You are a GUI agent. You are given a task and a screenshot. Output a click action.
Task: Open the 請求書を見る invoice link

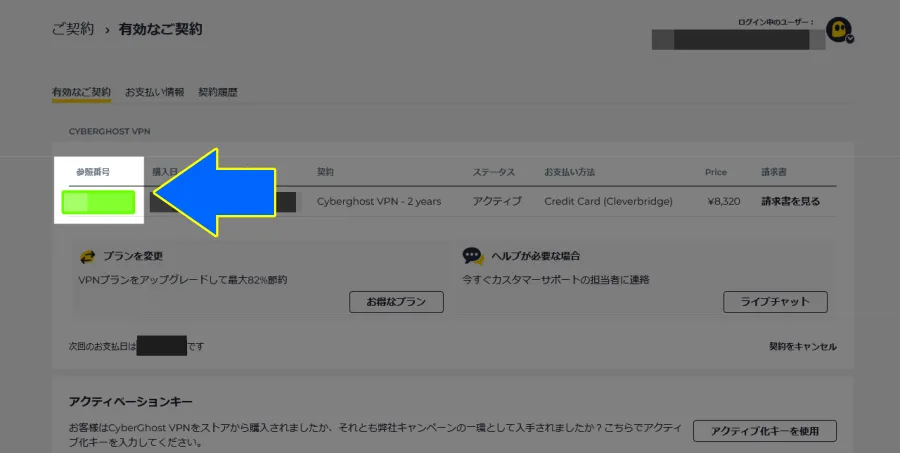click(790, 202)
